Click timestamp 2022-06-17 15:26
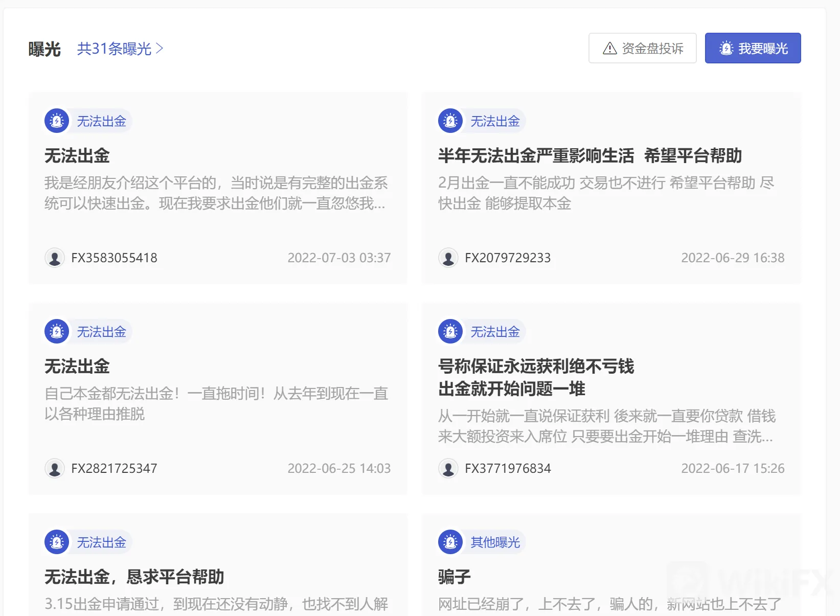The width and height of the screenshot is (840, 616). click(733, 468)
